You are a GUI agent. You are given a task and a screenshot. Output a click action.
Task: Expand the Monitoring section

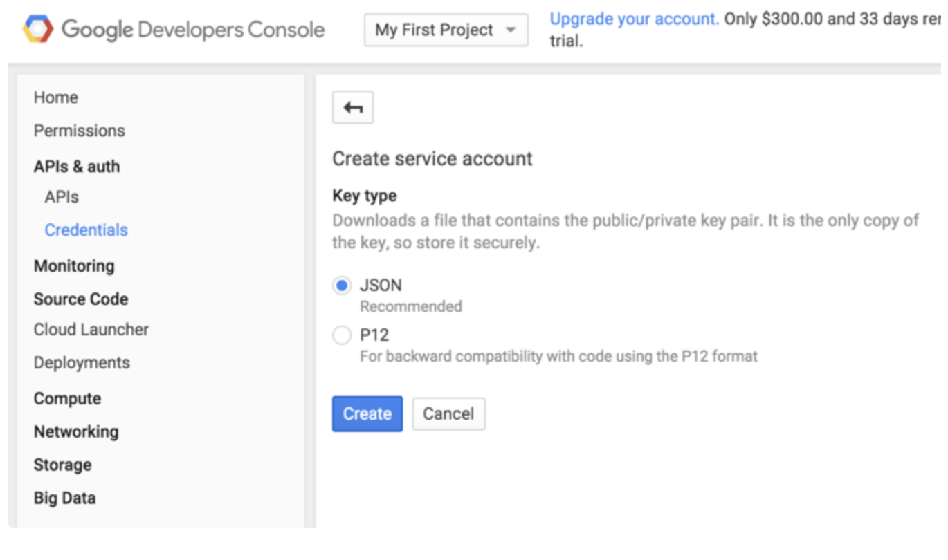click(74, 266)
